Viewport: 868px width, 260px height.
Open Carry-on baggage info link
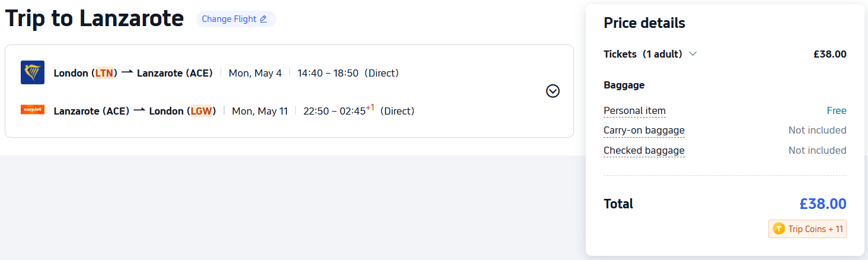[x=644, y=130]
